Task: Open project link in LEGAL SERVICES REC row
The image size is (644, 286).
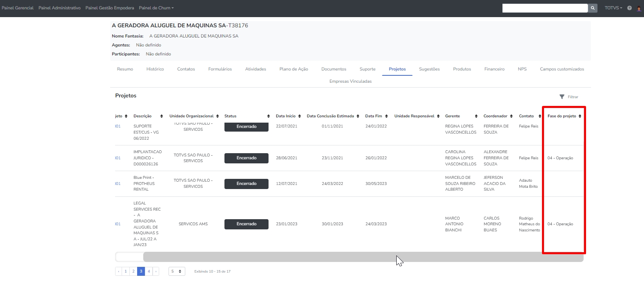Action: (x=118, y=224)
